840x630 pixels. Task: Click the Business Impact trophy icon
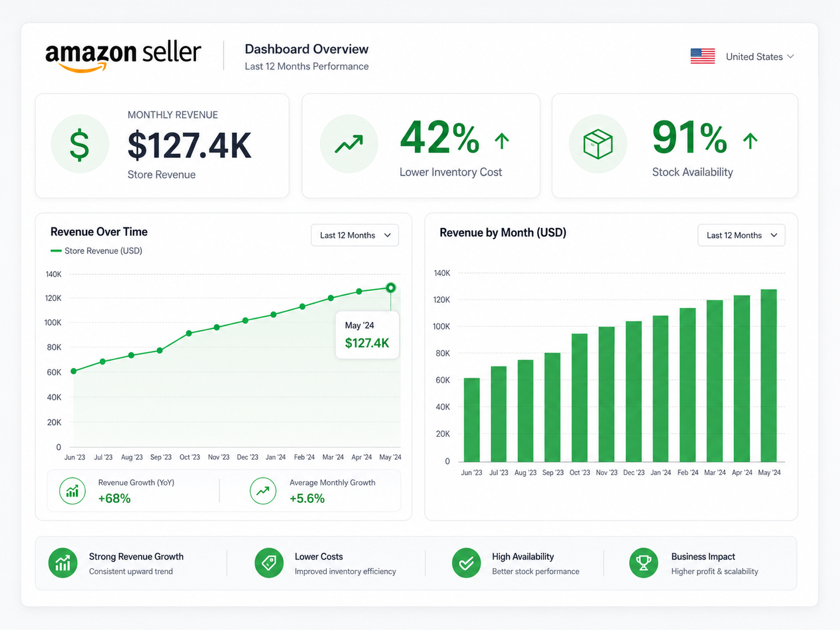pyautogui.click(x=643, y=563)
